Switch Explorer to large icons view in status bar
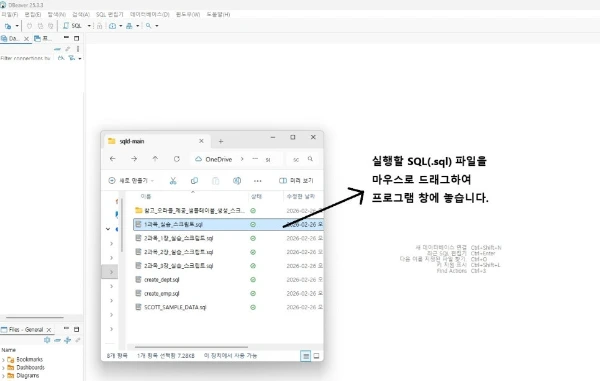 click(316, 356)
